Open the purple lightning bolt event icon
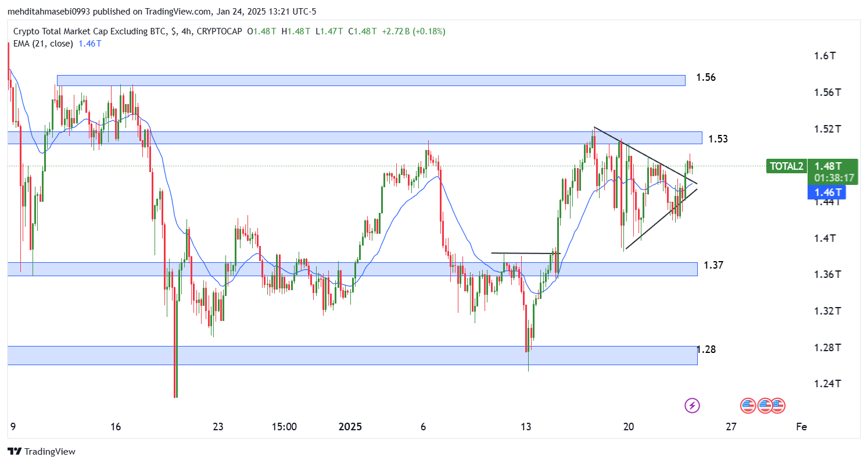 click(x=691, y=405)
